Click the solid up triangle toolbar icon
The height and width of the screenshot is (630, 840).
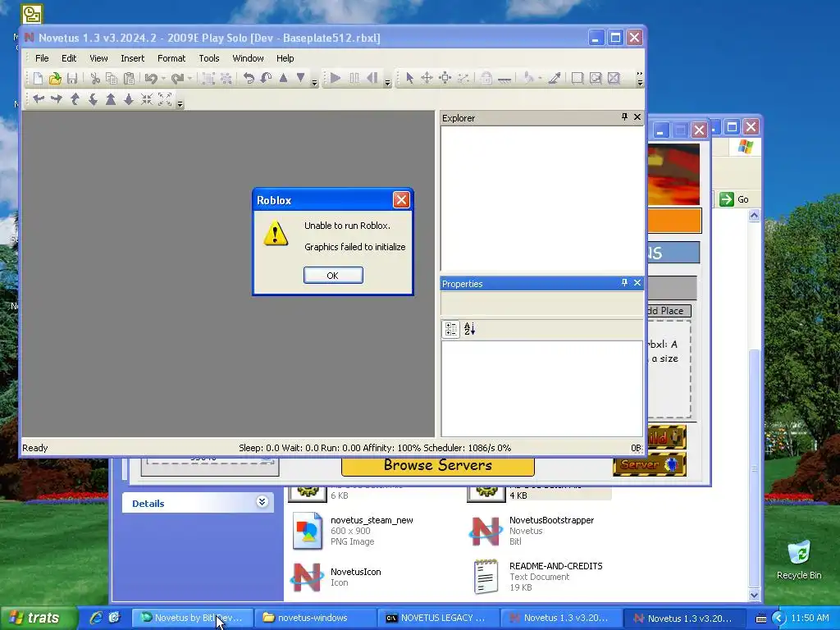[x=283, y=78]
